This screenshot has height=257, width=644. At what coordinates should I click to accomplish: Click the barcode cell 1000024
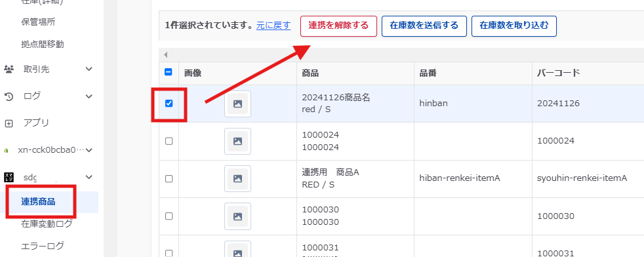[588, 141]
